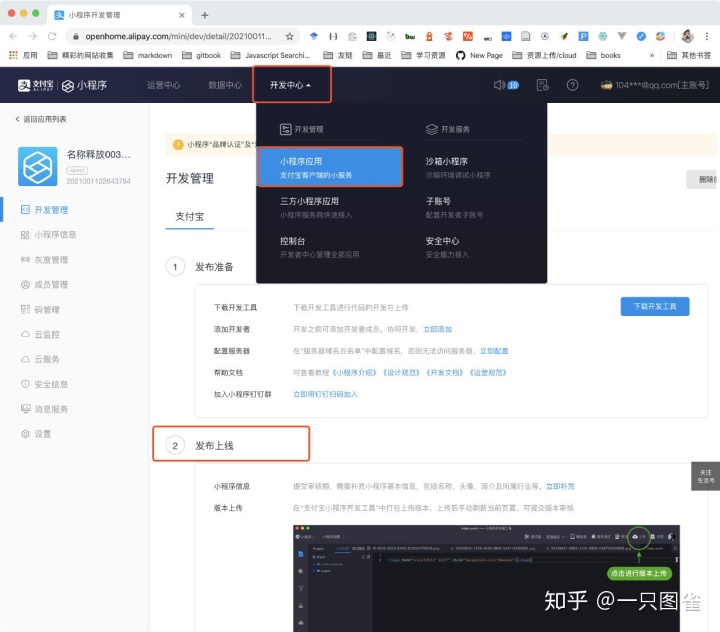Click the bw extension icon
Viewport: 720px width, 632px height.
click(x=410, y=36)
